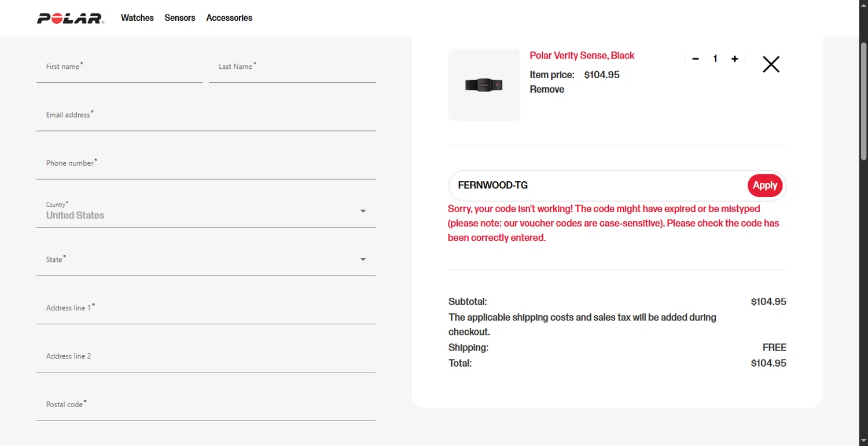Click the "Shipping:" label
Screen dimensions: 868x446
pyautogui.click(x=468, y=348)
